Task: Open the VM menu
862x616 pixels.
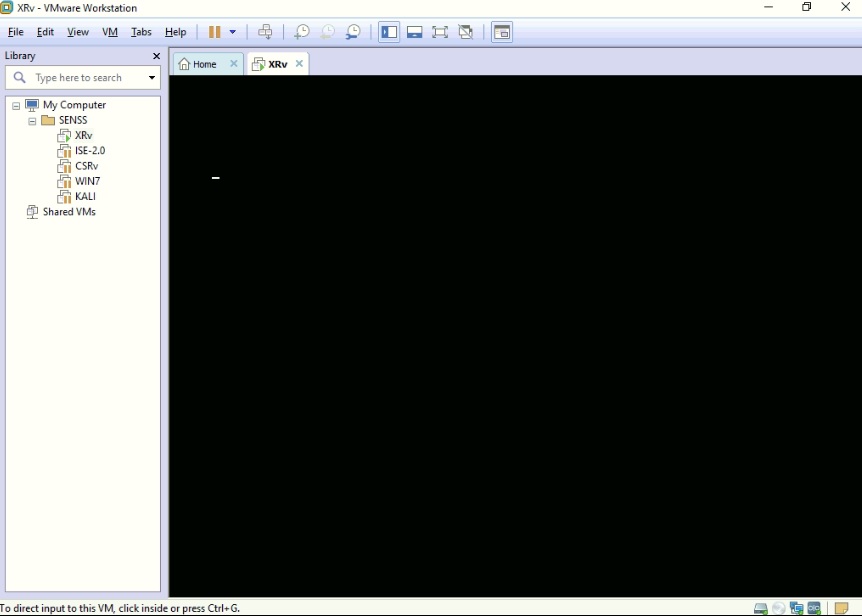Action: (109, 31)
